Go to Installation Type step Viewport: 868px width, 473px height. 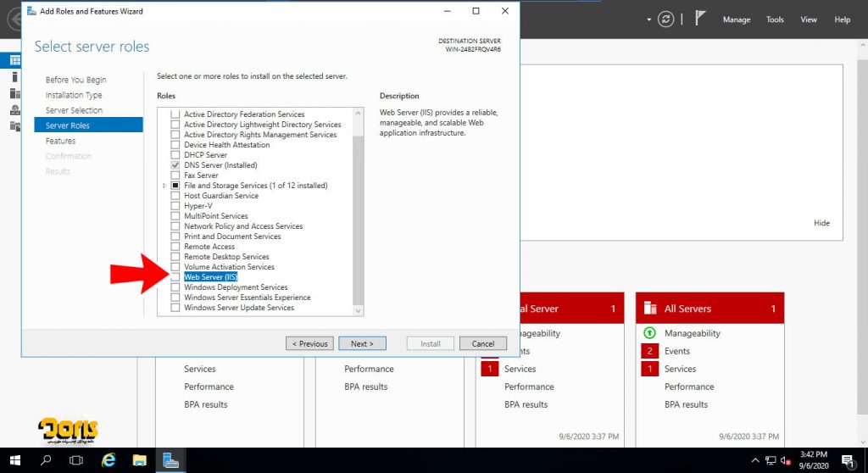(74, 95)
